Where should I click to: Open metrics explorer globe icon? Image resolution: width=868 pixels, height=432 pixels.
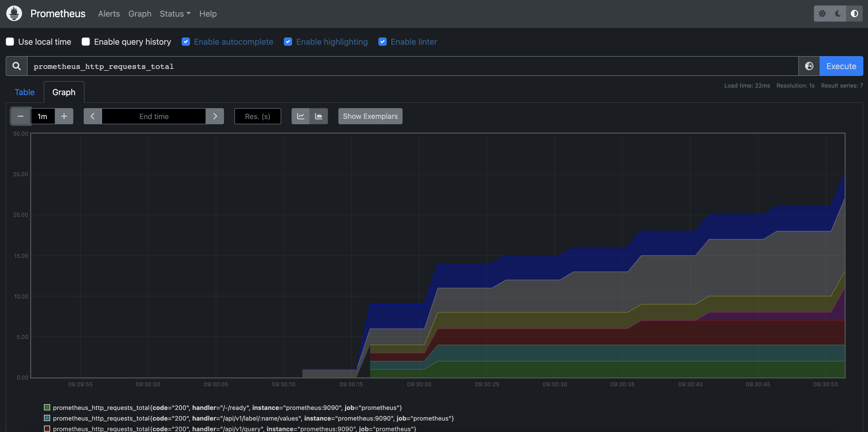809,66
